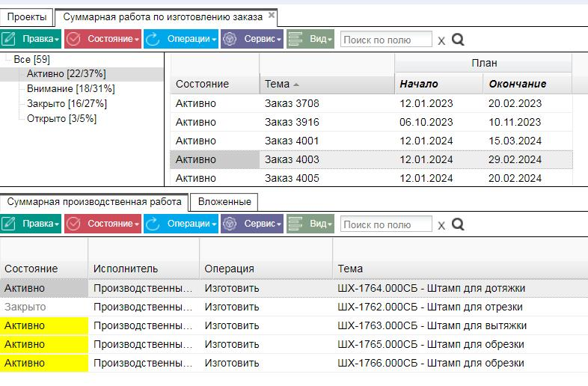Open the upper Состояние status dropdown

[102, 39]
